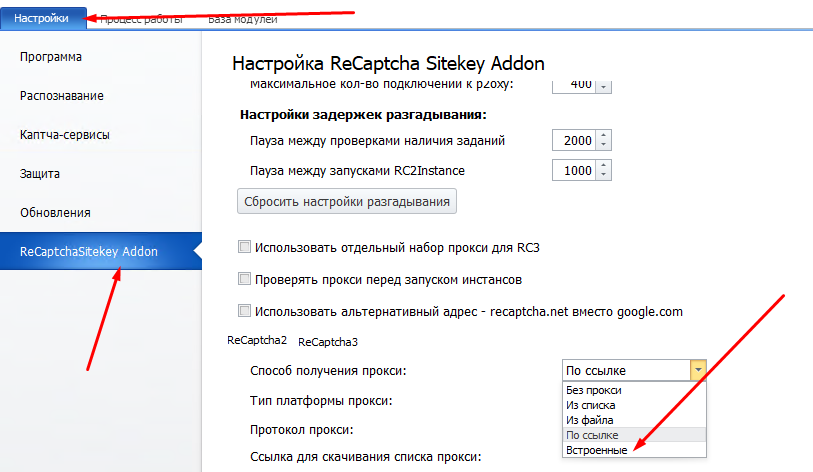Screen dimensions: 813x472
Task: Go to the Защита section
Action: (40, 174)
